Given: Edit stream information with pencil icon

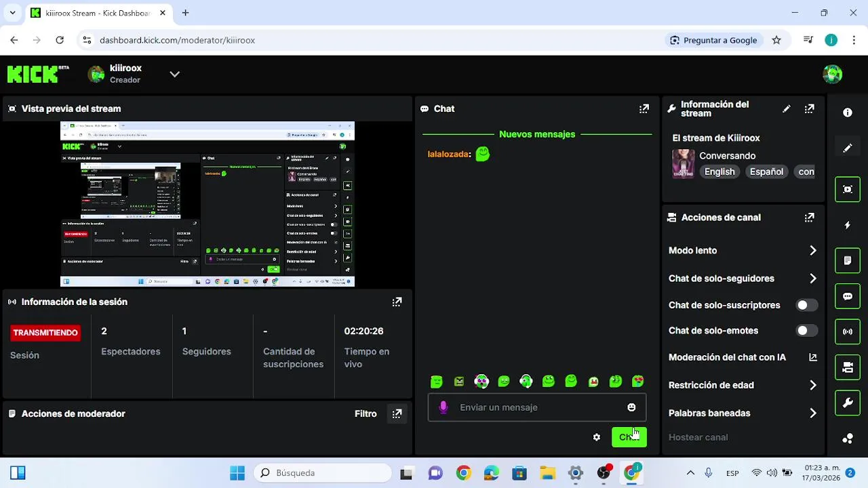Looking at the screenshot, I should click(787, 108).
